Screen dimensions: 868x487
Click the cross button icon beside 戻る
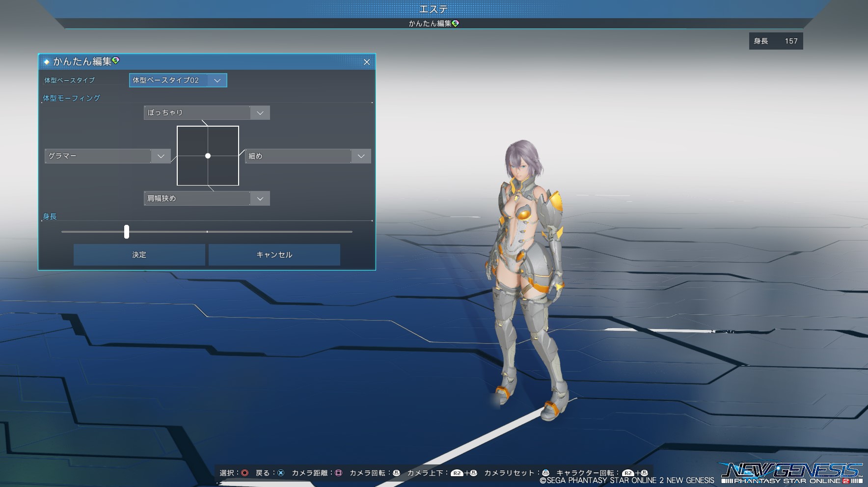[281, 473]
